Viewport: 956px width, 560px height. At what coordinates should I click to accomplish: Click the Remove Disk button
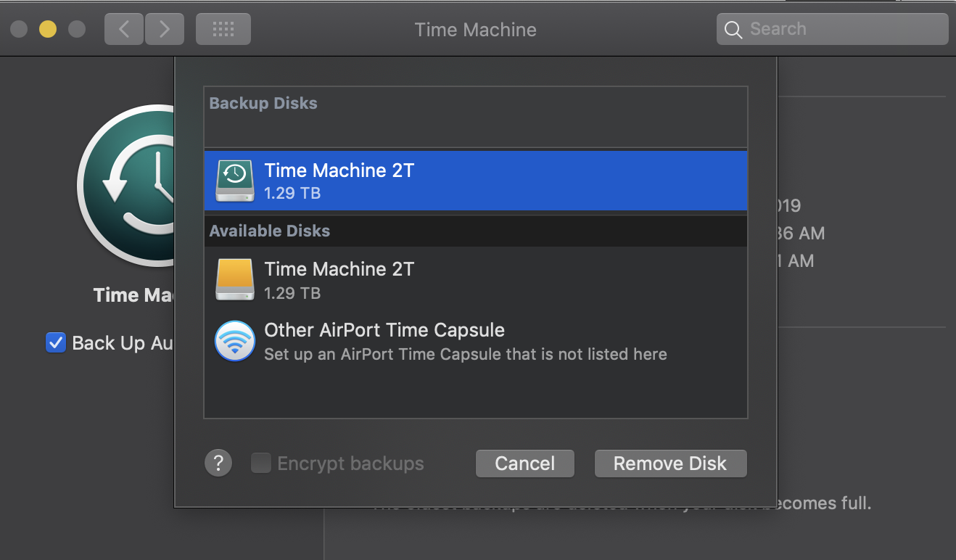pyautogui.click(x=670, y=464)
